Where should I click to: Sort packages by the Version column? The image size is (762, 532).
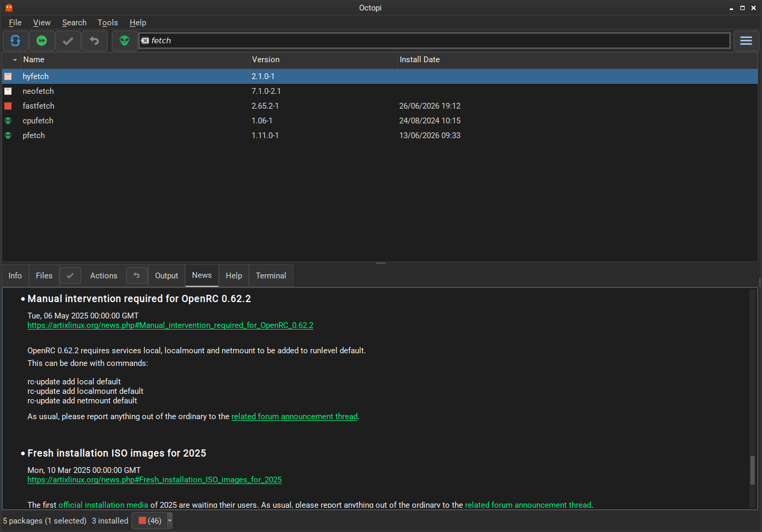coord(323,60)
